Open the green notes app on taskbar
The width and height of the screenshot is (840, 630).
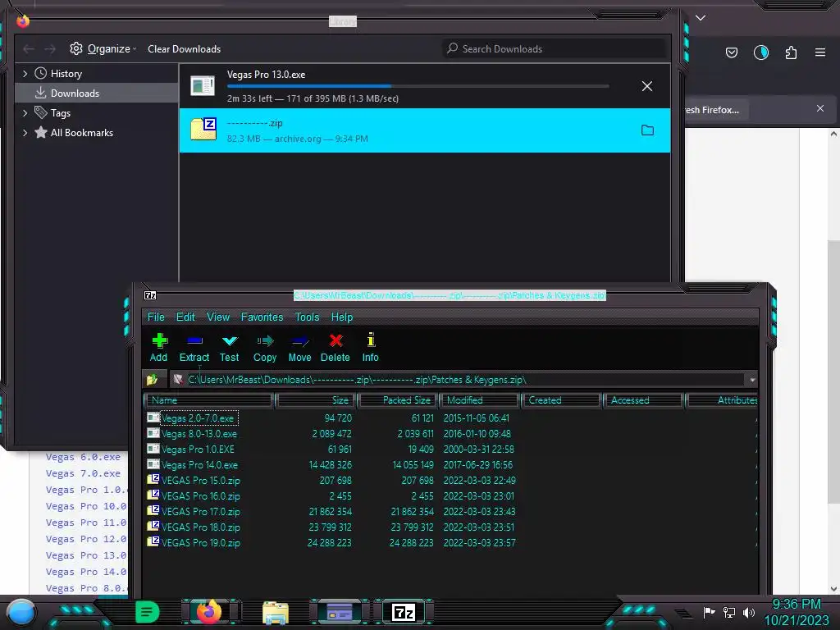point(148,612)
